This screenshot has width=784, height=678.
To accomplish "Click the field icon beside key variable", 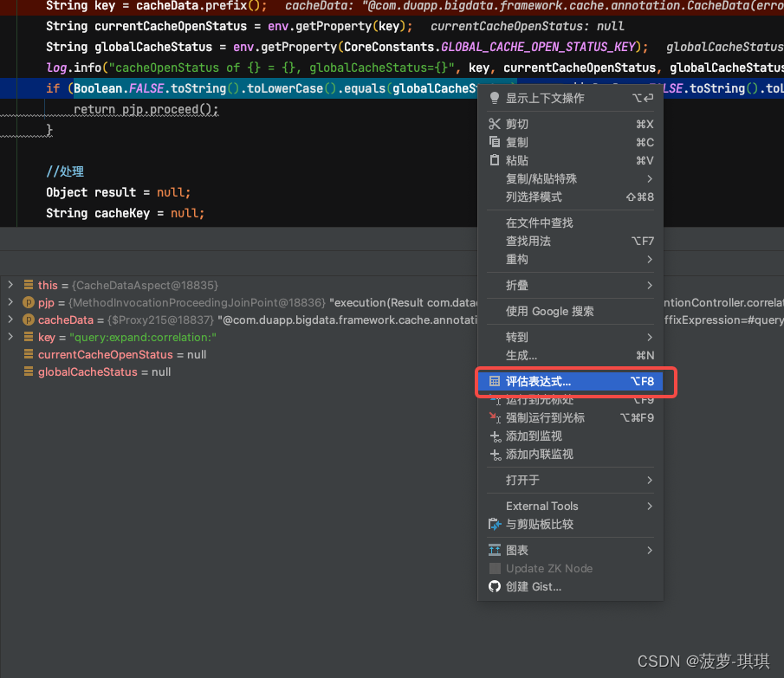I will tap(29, 337).
